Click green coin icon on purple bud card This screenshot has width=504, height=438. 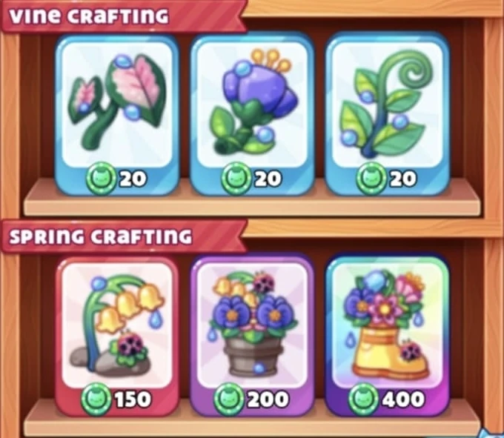(236, 179)
